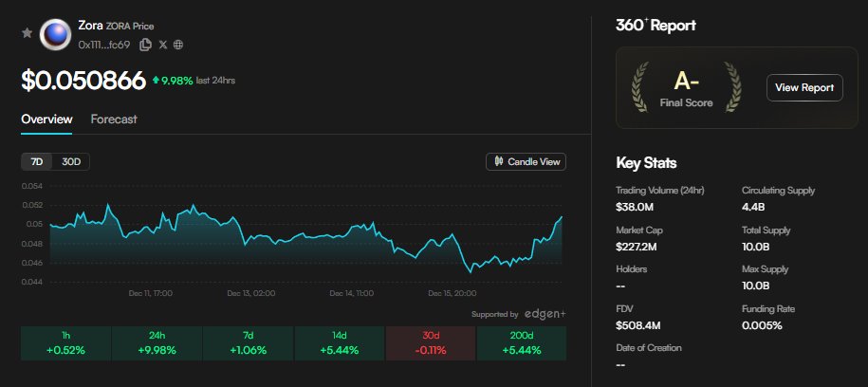Click the 24h +9.98% performance tile
The image size is (868, 387).
(157, 343)
